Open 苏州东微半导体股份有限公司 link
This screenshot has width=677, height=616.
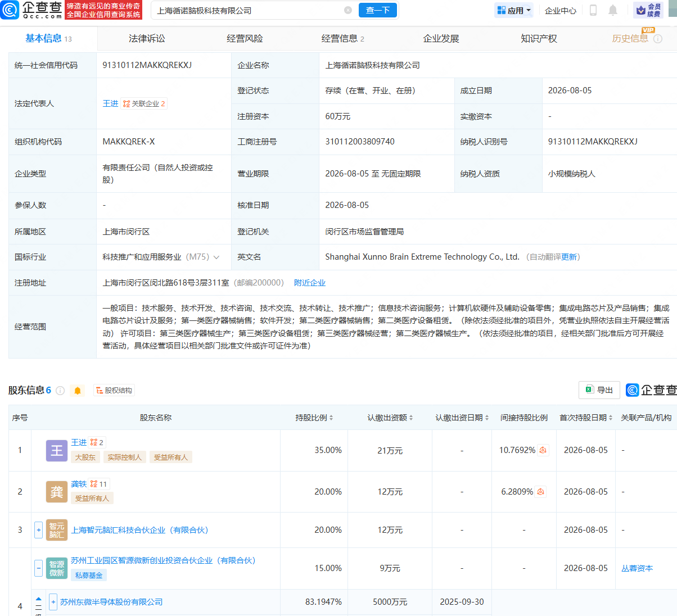(111, 602)
